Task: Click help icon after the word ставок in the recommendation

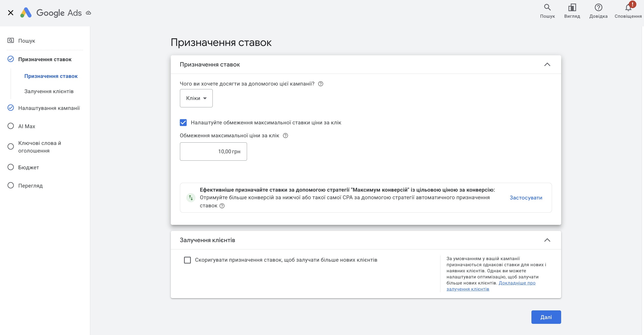Action: pyautogui.click(x=222, y=206)
